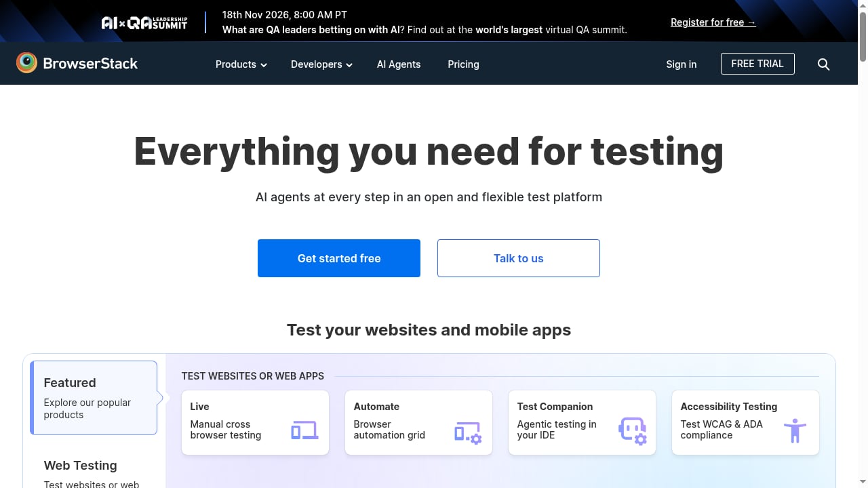This screenshot has width=868, height=488.
Task: Click the BrowserStack wordmark text
Action: pyautogui.click(x=90, y=64)
